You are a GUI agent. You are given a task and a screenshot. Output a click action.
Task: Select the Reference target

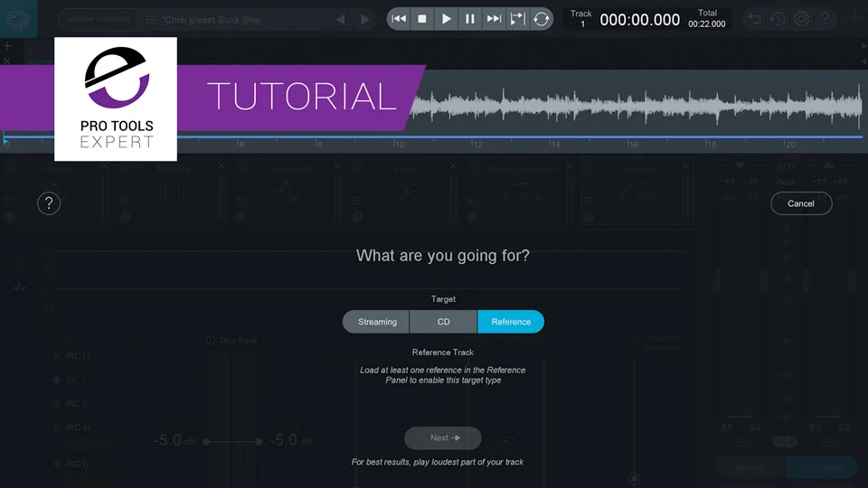pos(510,322)
